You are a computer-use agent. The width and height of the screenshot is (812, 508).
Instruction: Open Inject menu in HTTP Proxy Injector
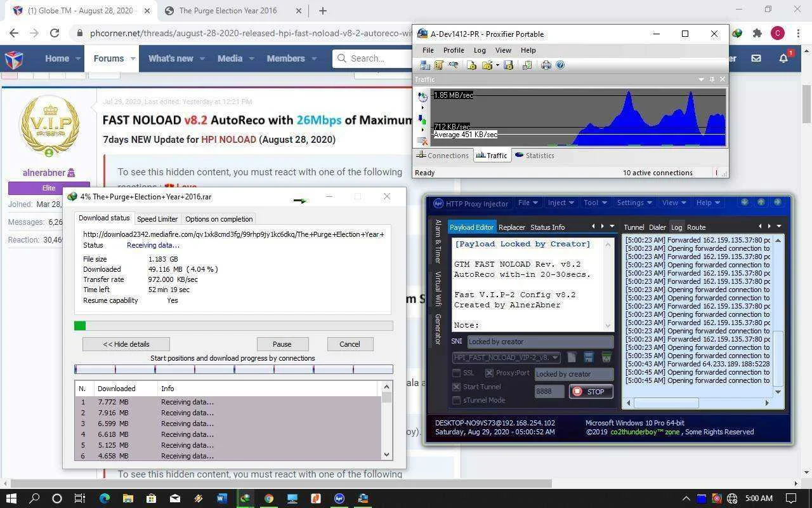point(561,203)
